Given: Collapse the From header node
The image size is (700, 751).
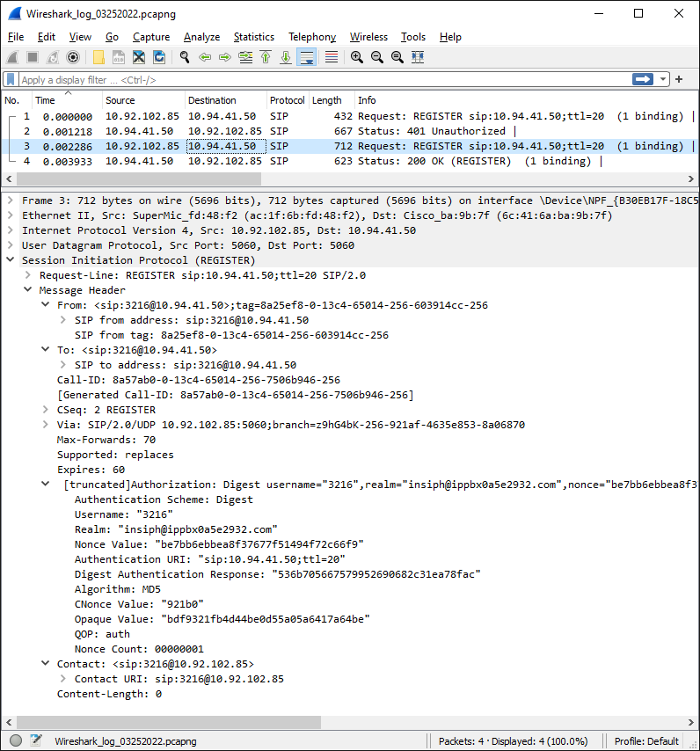Looking at the screenshot, I should click(x=46, y=304).
